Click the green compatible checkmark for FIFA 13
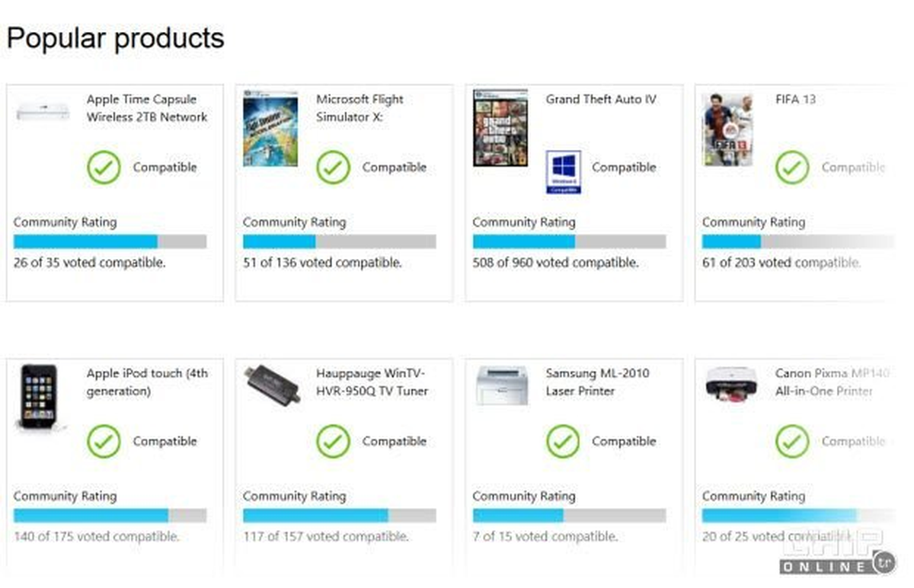The height and width of the screenshot is (588, 914). click(792, 168)
